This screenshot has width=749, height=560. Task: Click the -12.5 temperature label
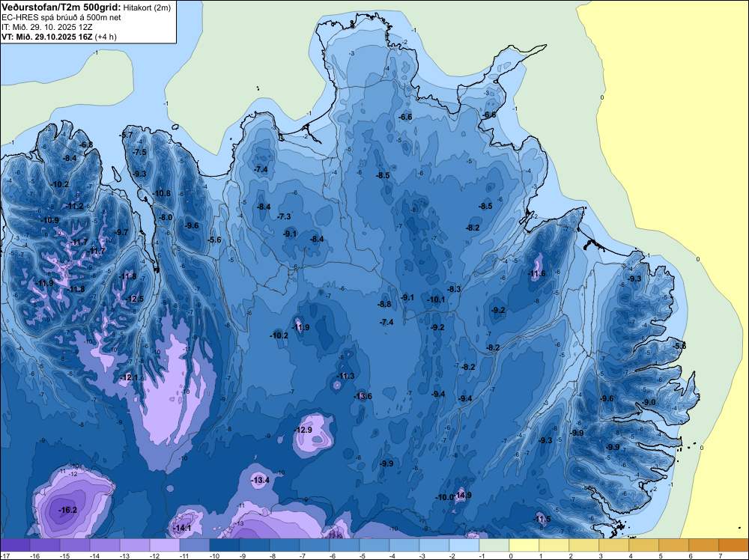coord(135,299)
